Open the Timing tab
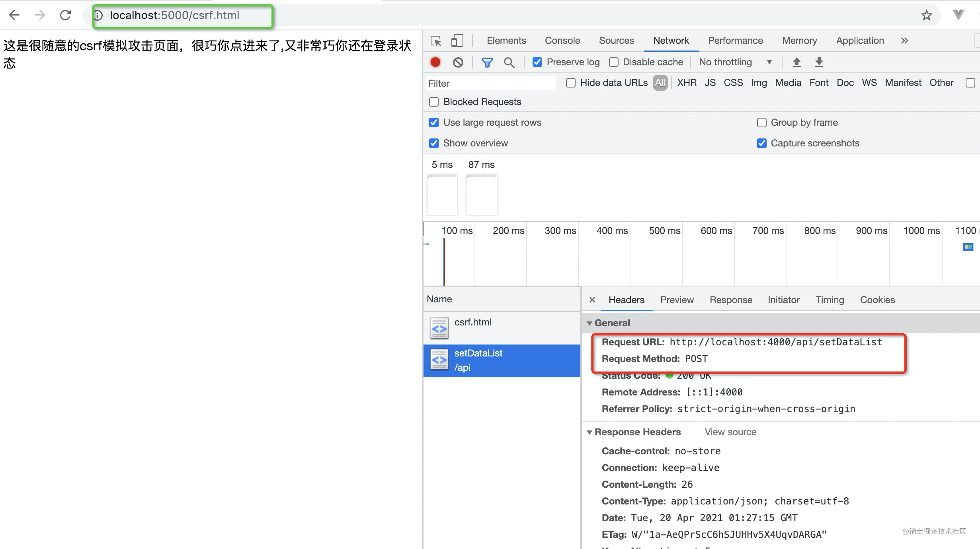Screen dimensions: 980x549 click(830, 300)
